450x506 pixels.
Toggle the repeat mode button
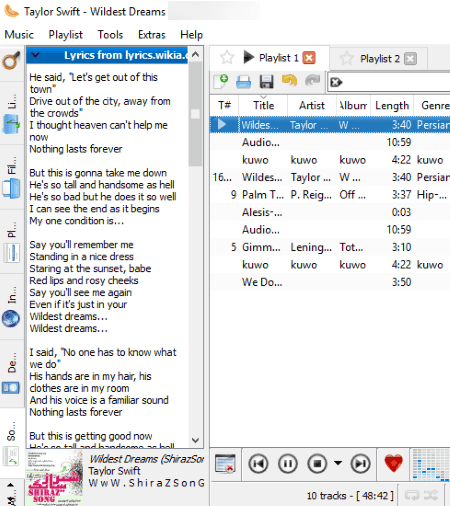coord(412,495)
